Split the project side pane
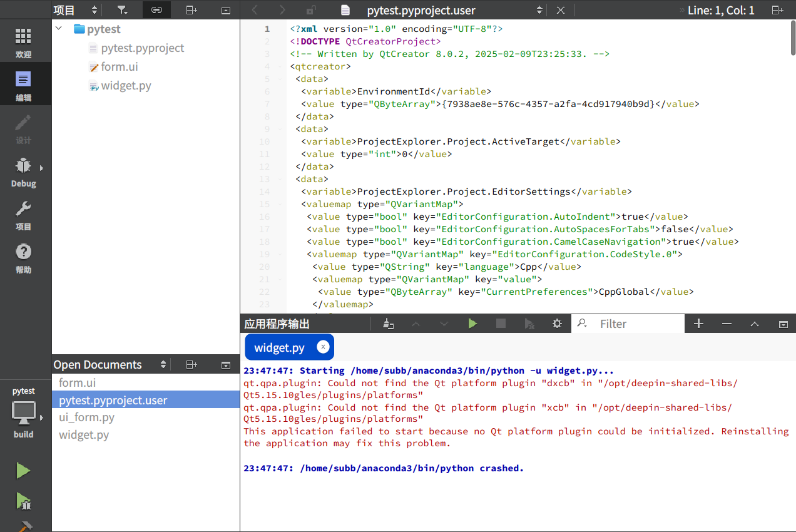796x532 pixels. tap(191, 10)
